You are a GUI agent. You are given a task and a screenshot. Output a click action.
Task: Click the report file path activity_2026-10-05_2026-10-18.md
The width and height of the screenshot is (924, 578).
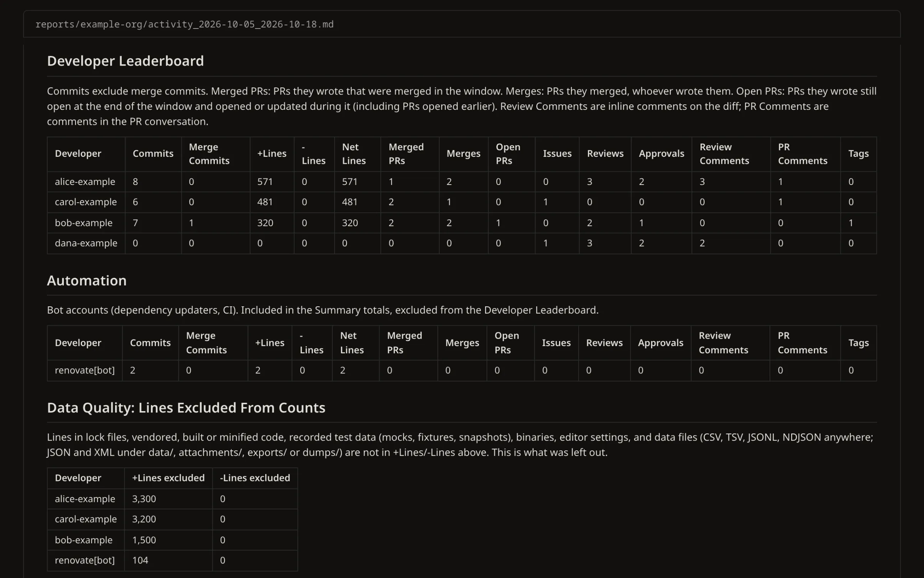(184, 24)
